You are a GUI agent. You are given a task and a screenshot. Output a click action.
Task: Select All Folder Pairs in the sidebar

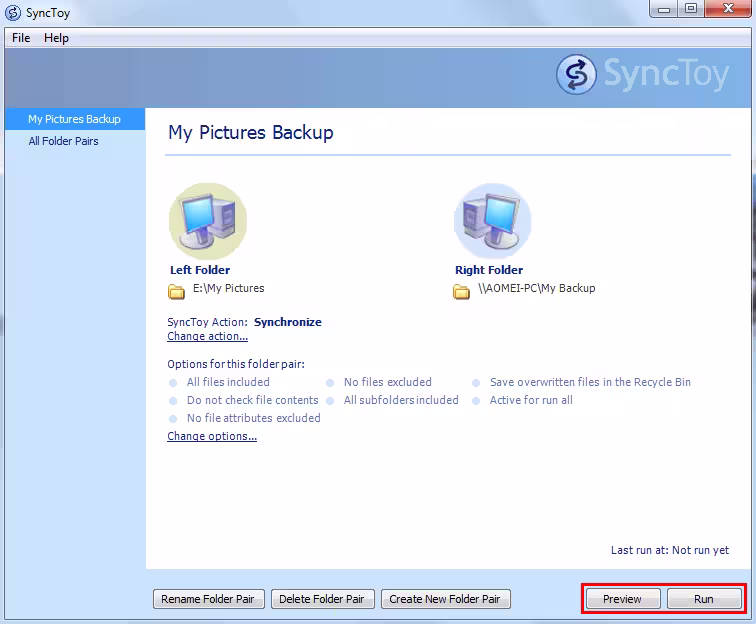click(x=63, y=141)
